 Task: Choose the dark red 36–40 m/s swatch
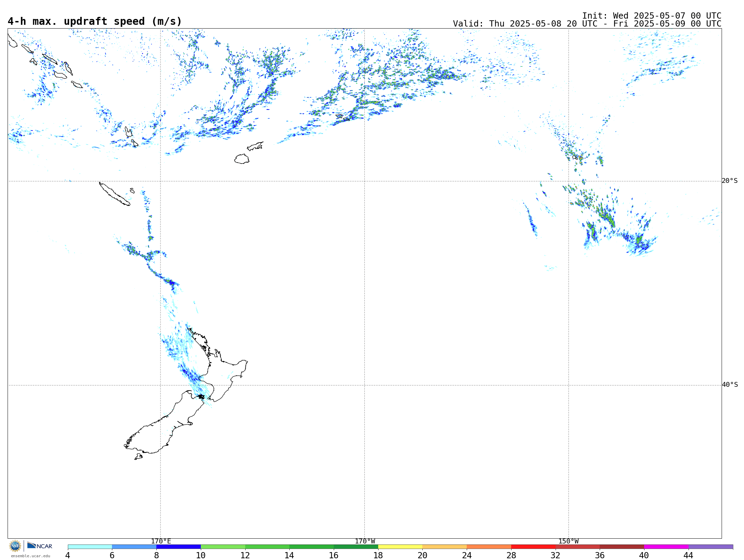622,547
